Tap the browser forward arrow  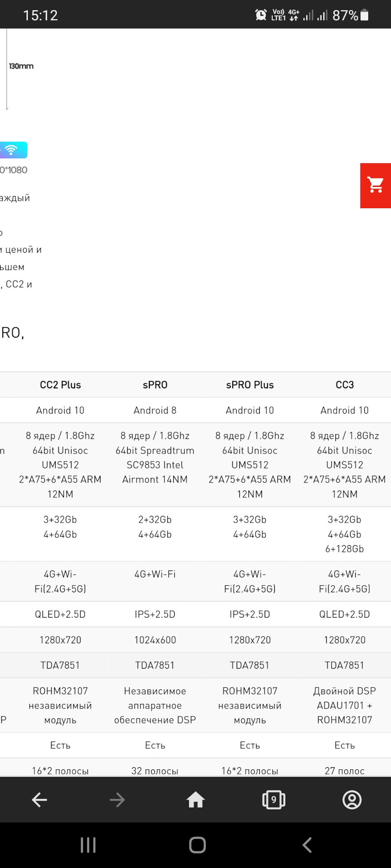pos(117,800)
